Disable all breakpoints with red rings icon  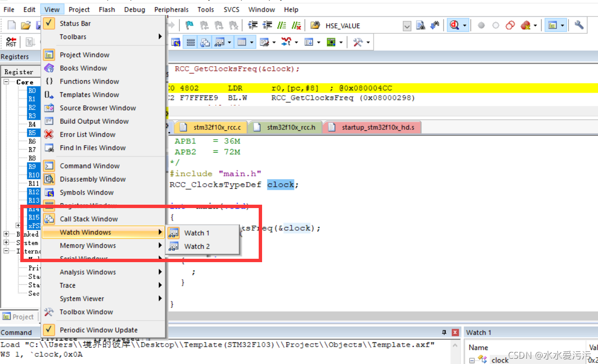pos(510,26)
